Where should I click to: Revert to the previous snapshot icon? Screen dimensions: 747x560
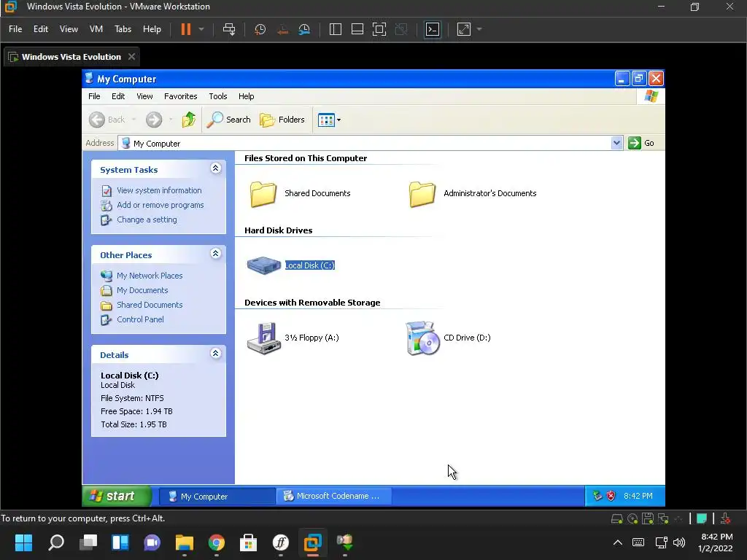coord(282,29)
